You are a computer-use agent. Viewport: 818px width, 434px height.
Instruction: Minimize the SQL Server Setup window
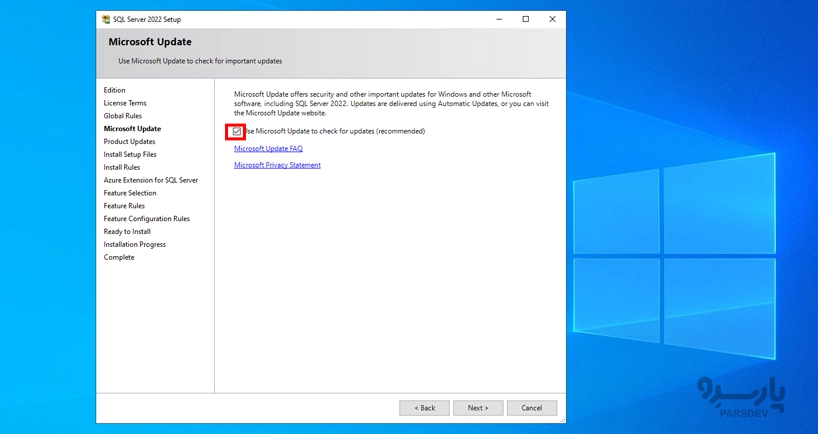coord(499,19)
